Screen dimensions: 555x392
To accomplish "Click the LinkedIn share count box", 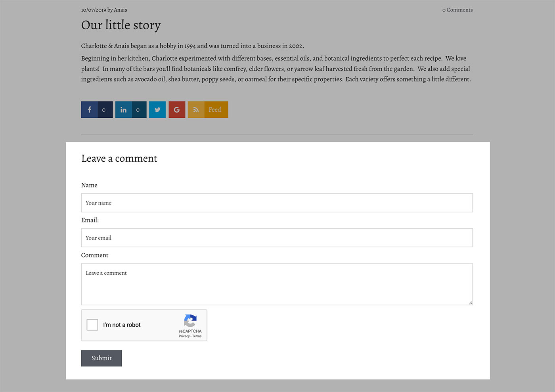I will click(x=138, y=110).
